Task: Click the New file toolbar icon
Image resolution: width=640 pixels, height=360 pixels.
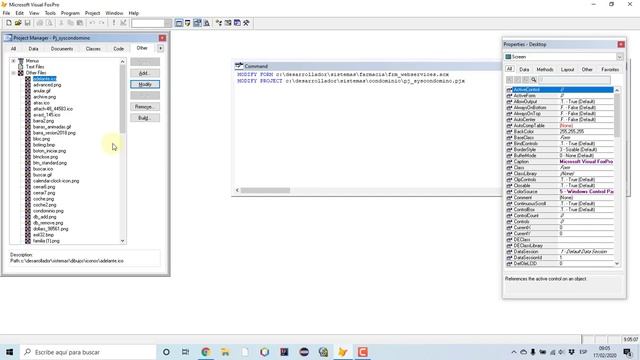Action: pyautogui.click(x=9, y=23)
